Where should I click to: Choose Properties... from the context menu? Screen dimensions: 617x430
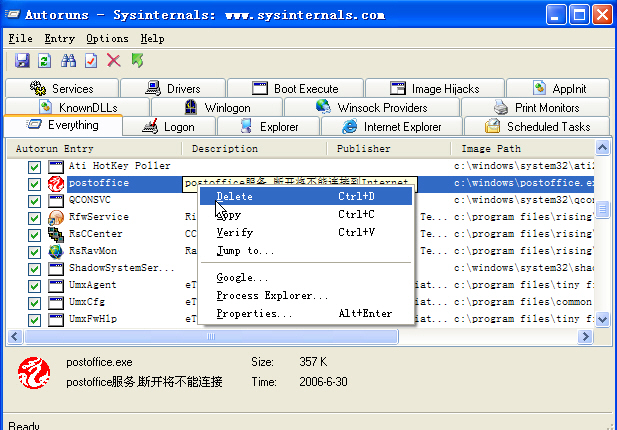coord(306,314)
